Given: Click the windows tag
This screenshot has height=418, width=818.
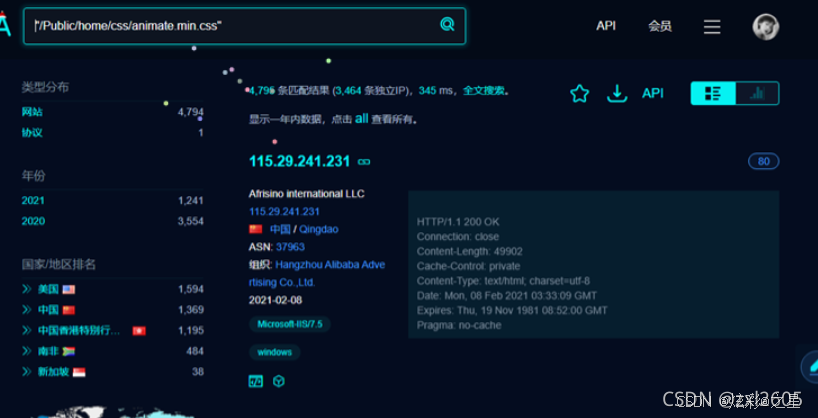Looking at the screenshot, I should [274, 352].
